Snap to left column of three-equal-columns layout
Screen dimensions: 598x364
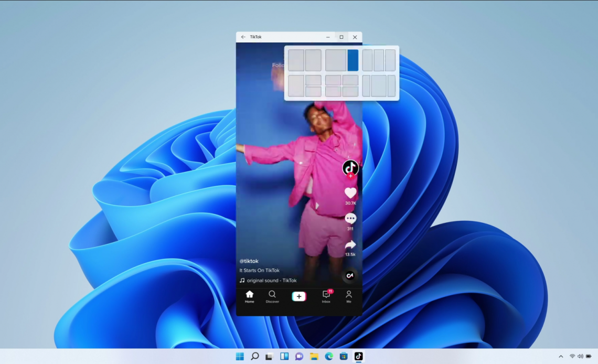[x=367, y=60]
